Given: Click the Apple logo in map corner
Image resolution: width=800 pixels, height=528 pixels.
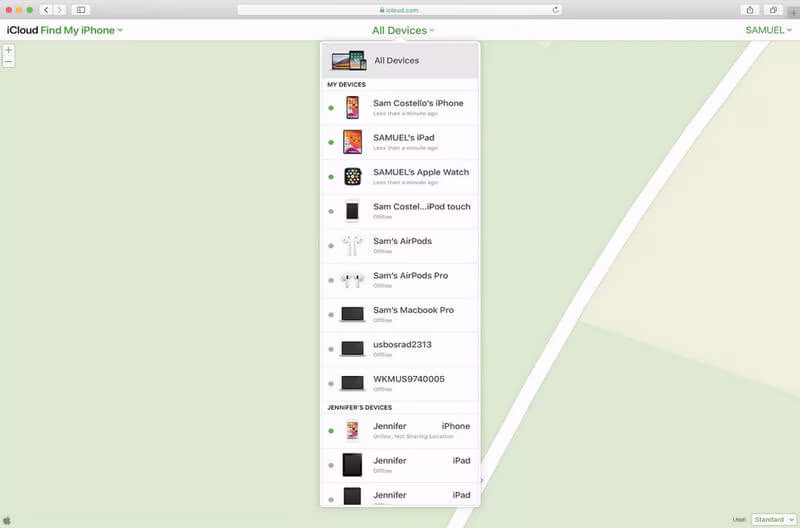Looking at the screenshot, I should coord(7,520).
